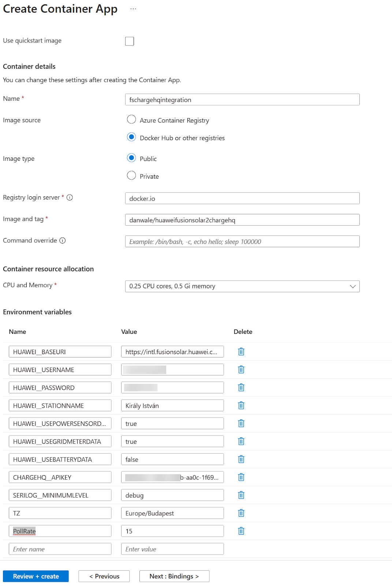Choose Private image type
The image size is (392, 586).
point(131,176)
